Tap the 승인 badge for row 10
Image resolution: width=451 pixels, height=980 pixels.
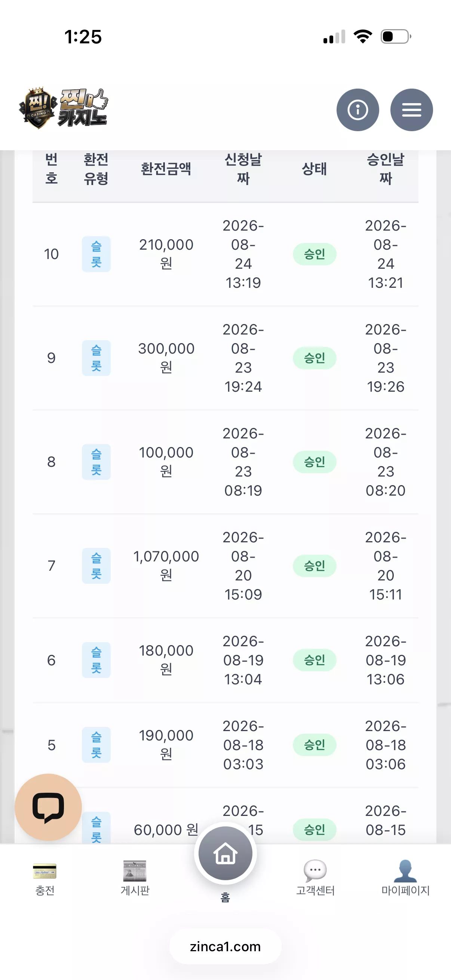tap(315, 254)
